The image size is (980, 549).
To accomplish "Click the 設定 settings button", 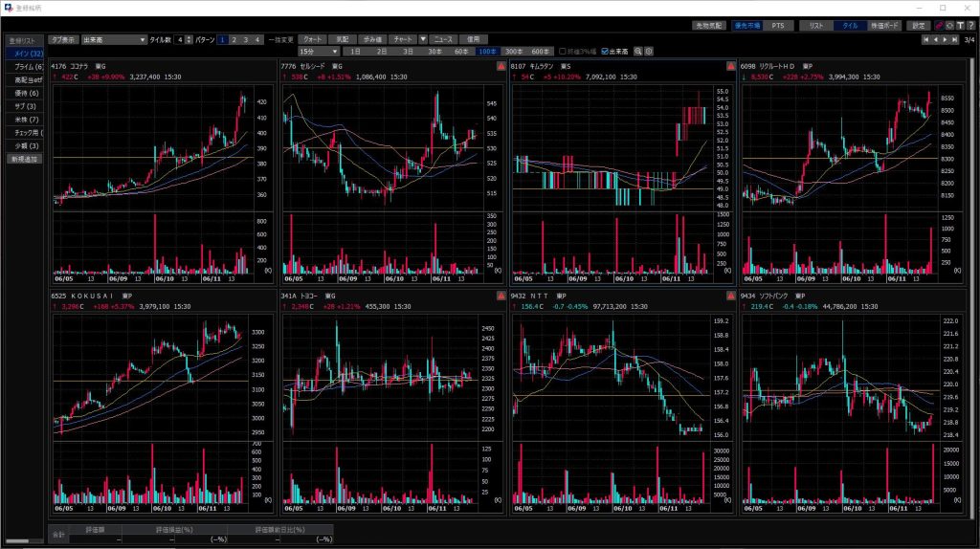I will (919, 26).
